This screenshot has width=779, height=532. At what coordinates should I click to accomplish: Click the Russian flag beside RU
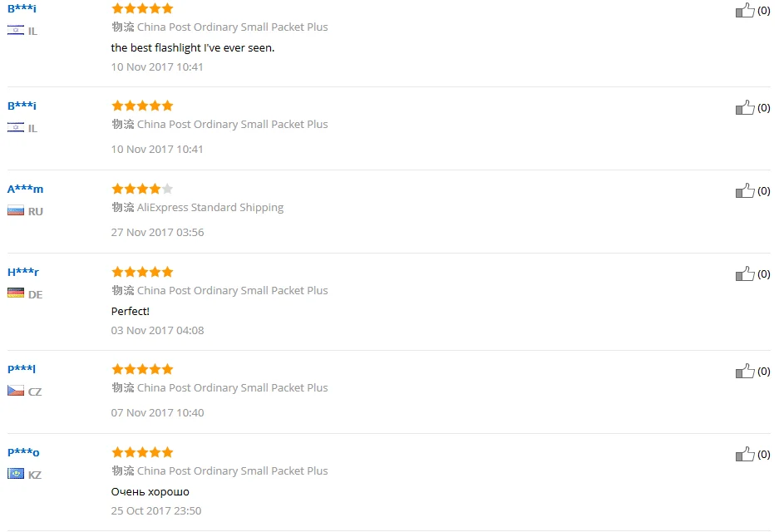click(x=16, y=211)
